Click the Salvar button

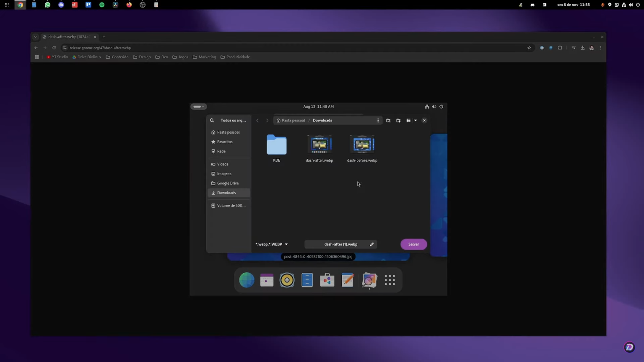pos(413,244)
